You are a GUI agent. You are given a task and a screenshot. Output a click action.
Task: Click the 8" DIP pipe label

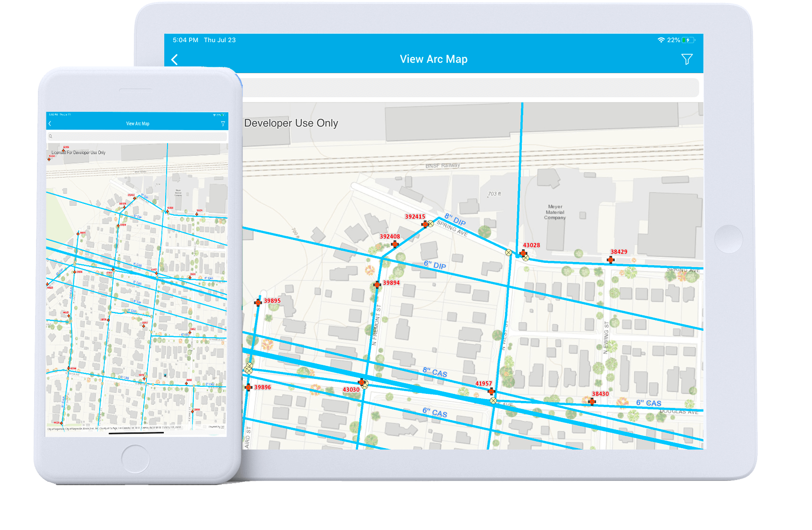click(455, 219)
